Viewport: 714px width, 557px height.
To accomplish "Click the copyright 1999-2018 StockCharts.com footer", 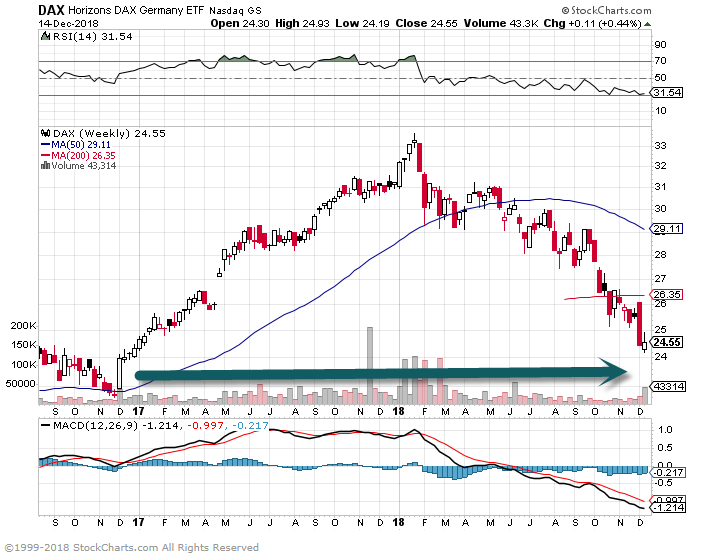I will coord(132,547).
